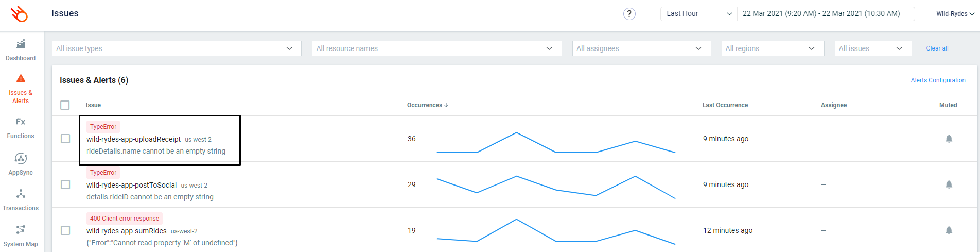Sort by Occurrences arrow
Viewport: 980px width, 252px height.
coord(446,105)
